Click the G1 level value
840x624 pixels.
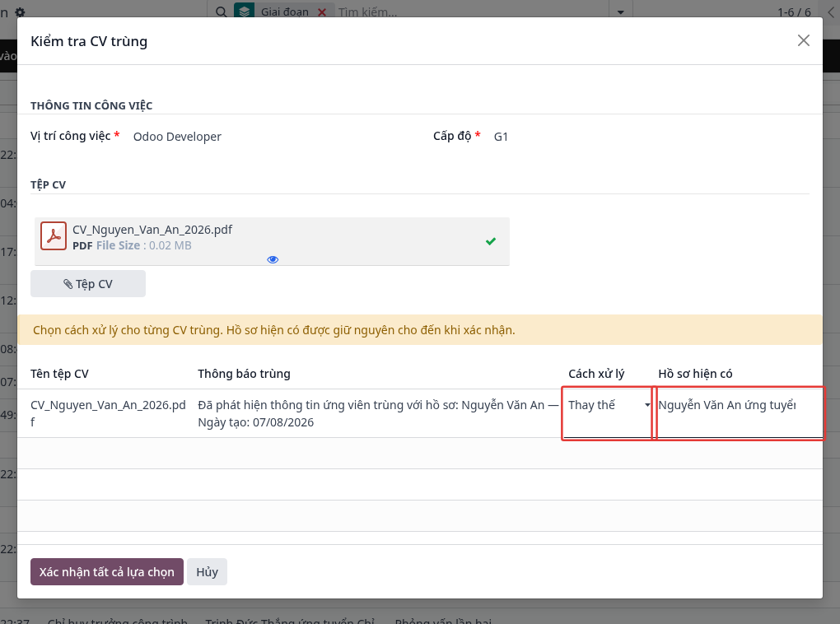point(501,137)
